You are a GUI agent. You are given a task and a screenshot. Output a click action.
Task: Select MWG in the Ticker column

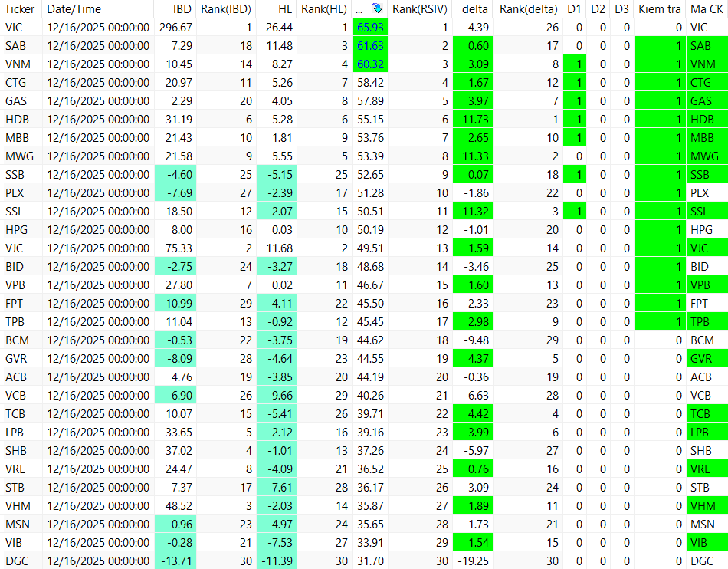[x=19, y=156]
